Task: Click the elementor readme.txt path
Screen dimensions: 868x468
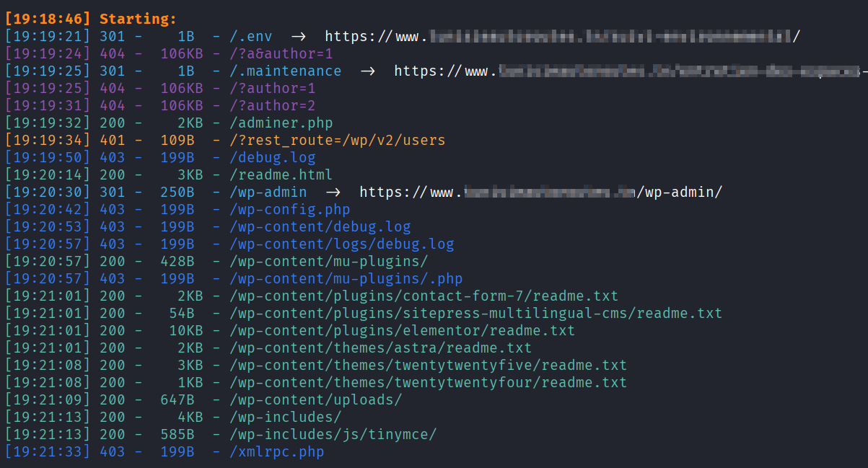Action: click(402, 331)
